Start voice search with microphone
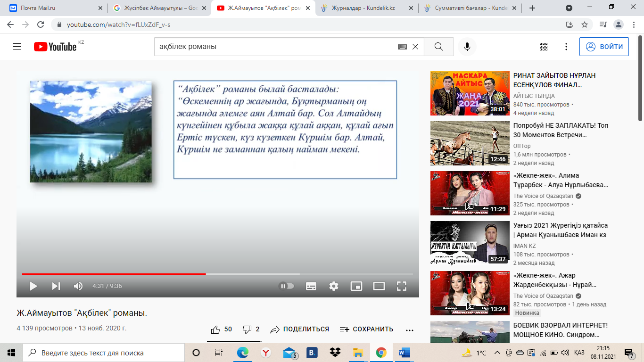This screenshot has width=644, height=362. (467, 47)
